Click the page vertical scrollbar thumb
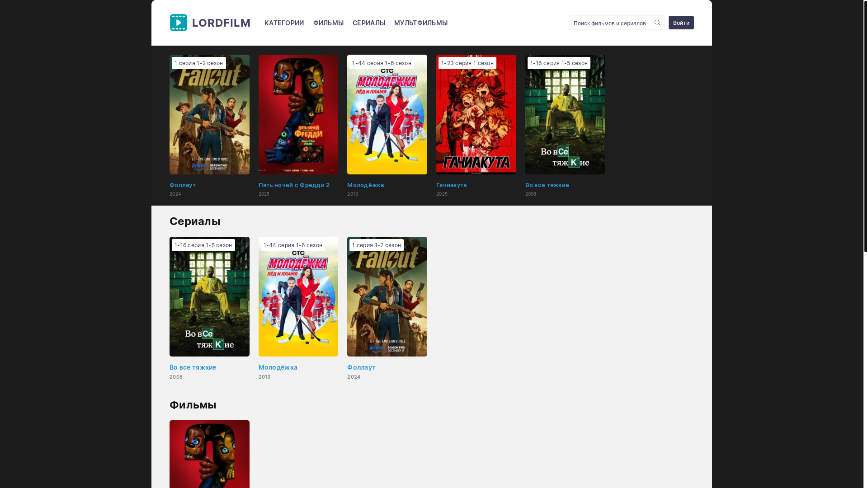Screen dimensions: 868x488 click(866, 126)
